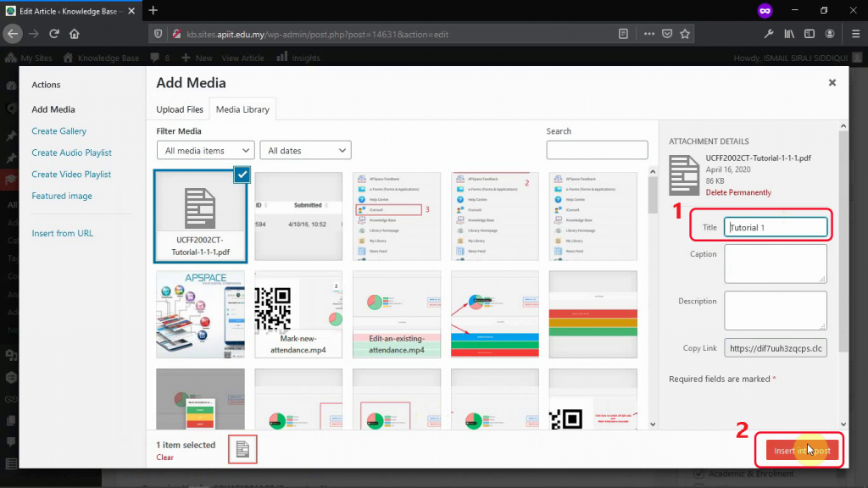868x488 pixels.
Task: Save page to Pocket icon
Action: pos(667,34)
